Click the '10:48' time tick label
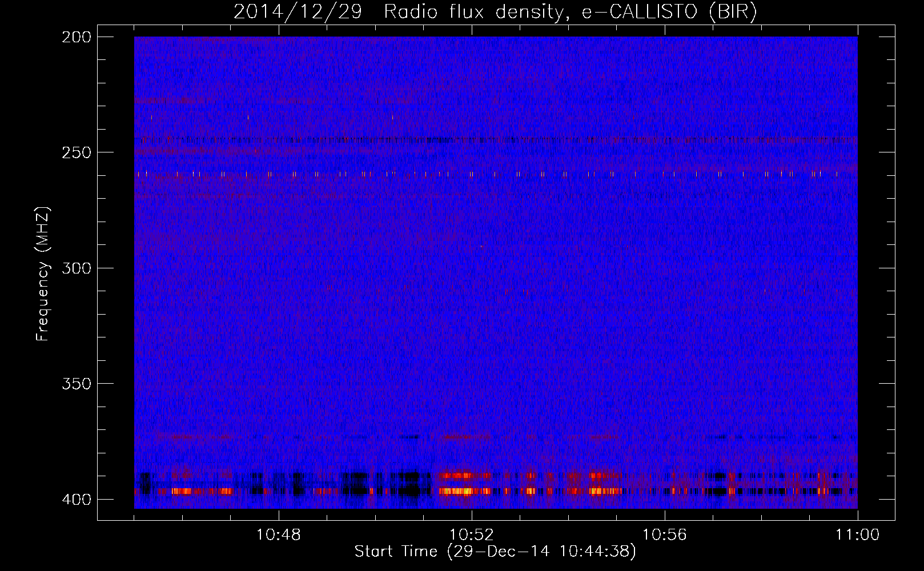The image size is (924, 571). coord(279,535)
